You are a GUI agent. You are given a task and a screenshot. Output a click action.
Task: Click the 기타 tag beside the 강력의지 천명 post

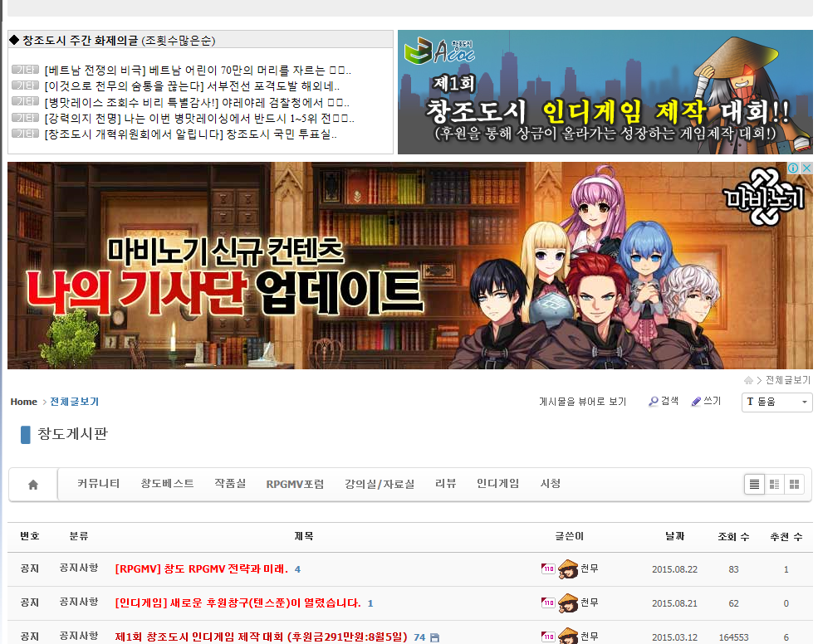(26, 118)
